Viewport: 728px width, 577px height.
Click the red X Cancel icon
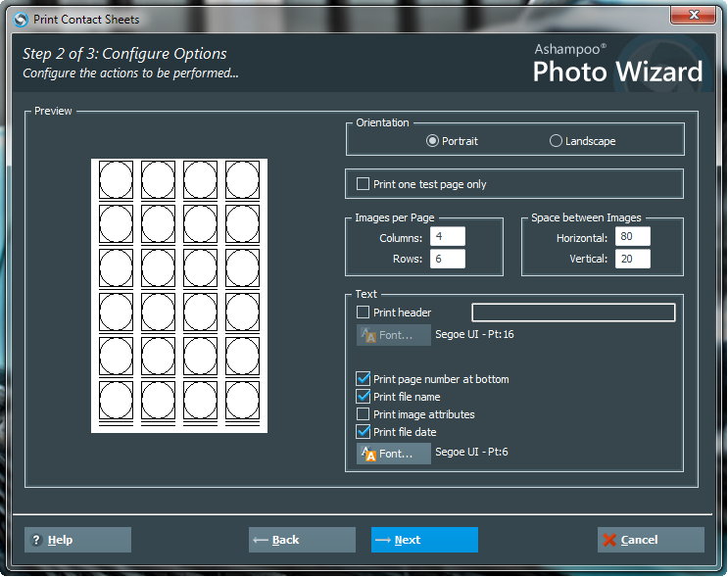point(609,540)
